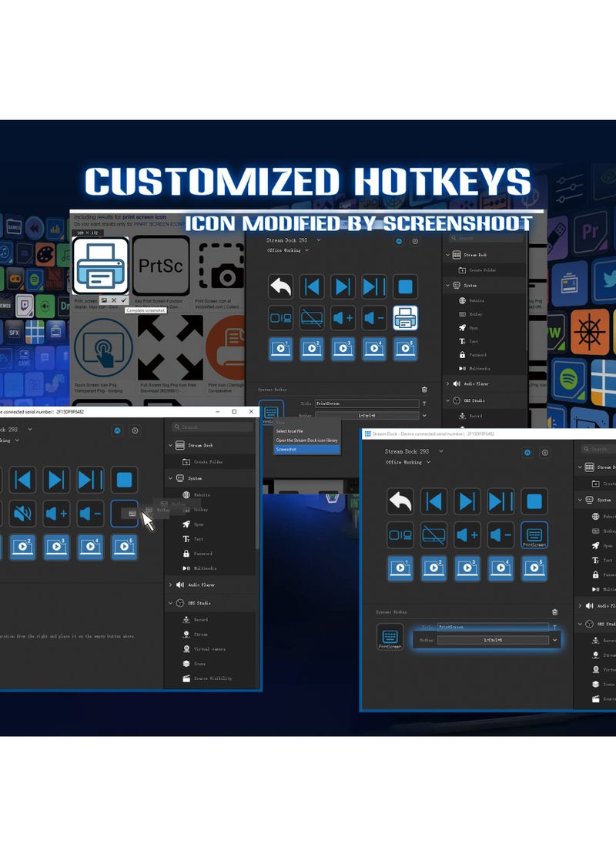Click the previous track key in the top window
The width and height of the screenshot is (616, 844).
(312, 287)
